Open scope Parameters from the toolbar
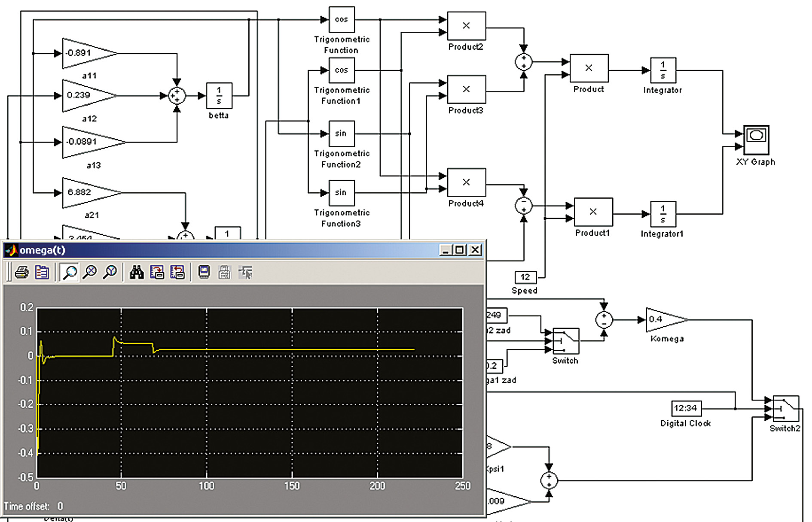 (x=42, y=272)
